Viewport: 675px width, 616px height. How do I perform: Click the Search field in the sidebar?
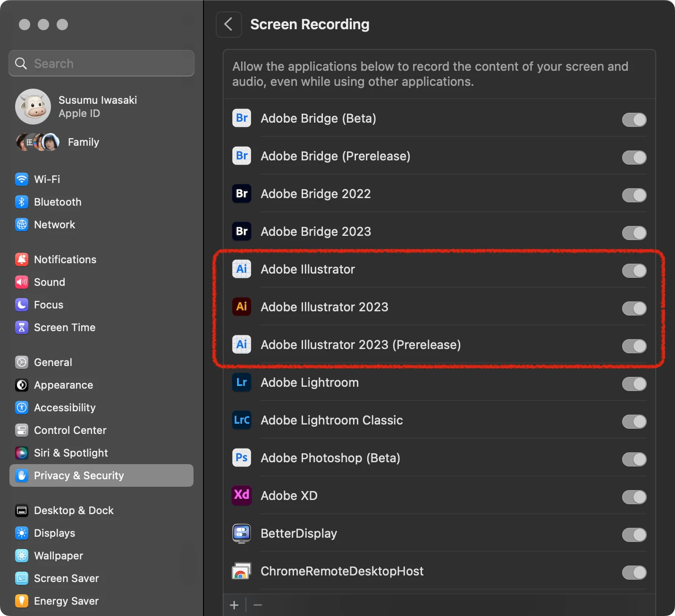(101, 63)
